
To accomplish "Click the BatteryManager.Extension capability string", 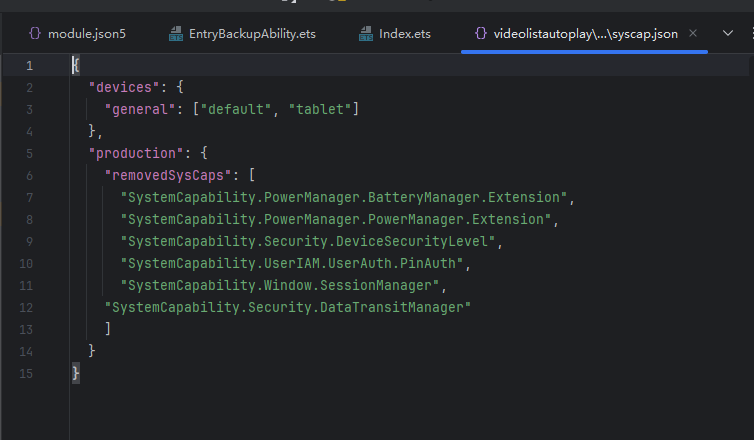I will point(344,197).
